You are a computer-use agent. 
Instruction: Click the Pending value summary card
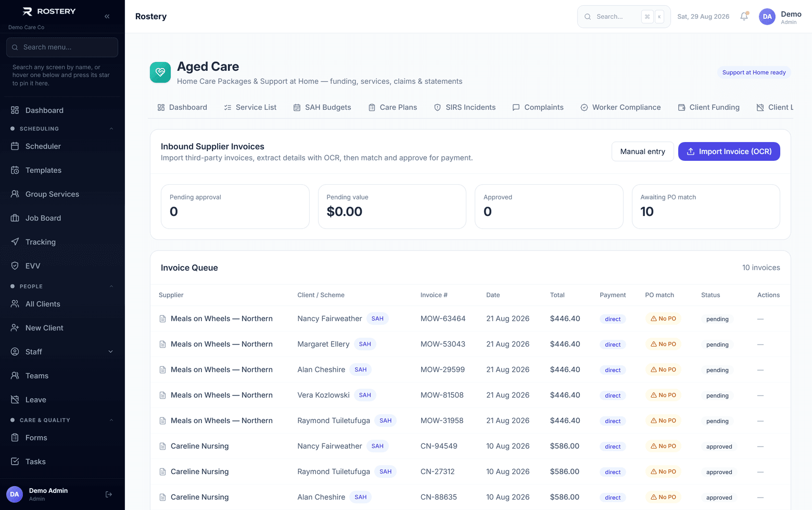392,207
